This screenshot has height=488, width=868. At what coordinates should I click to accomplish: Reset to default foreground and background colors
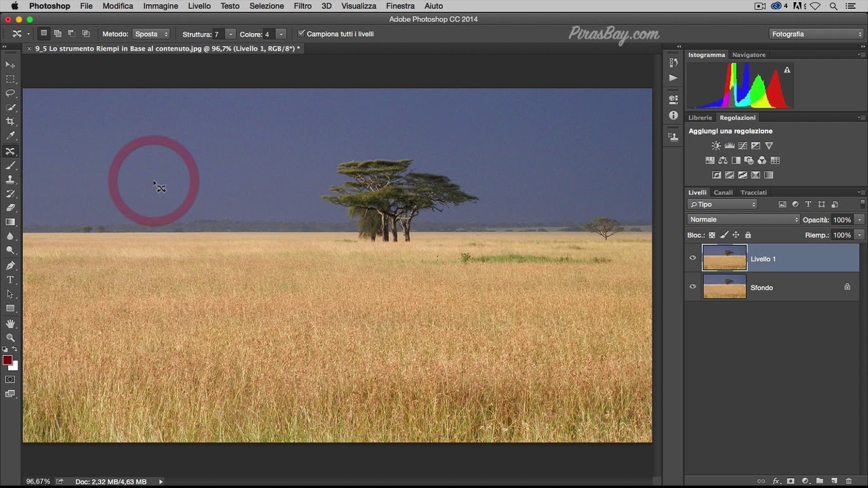coord(5,349)
